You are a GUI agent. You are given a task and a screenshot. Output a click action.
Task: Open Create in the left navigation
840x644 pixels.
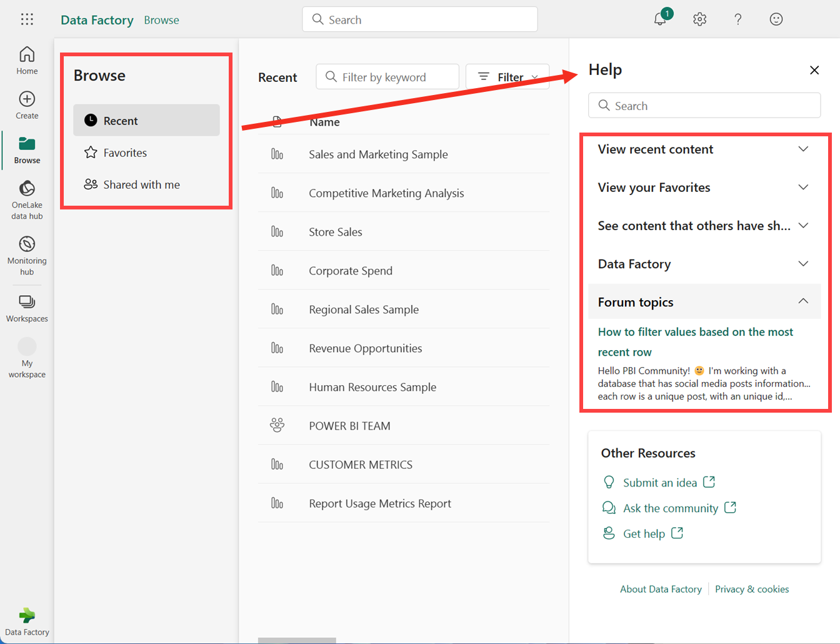pos(27,105)
